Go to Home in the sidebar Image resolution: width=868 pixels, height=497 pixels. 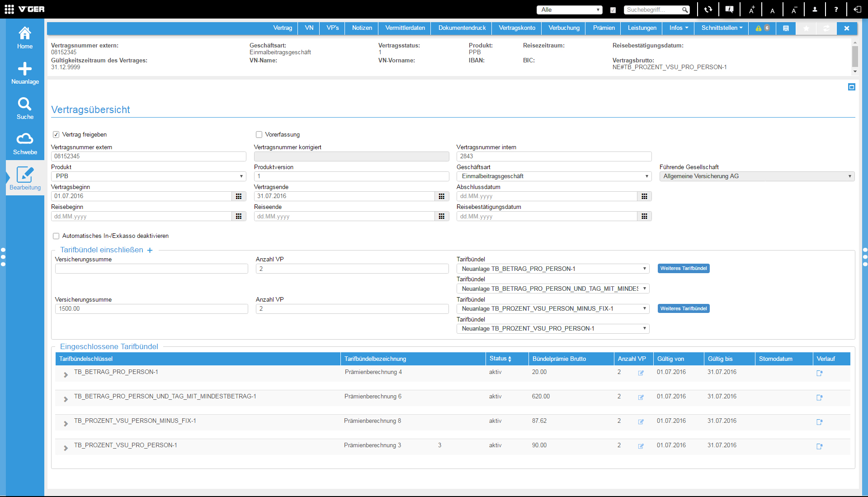(x=25, y=38)
